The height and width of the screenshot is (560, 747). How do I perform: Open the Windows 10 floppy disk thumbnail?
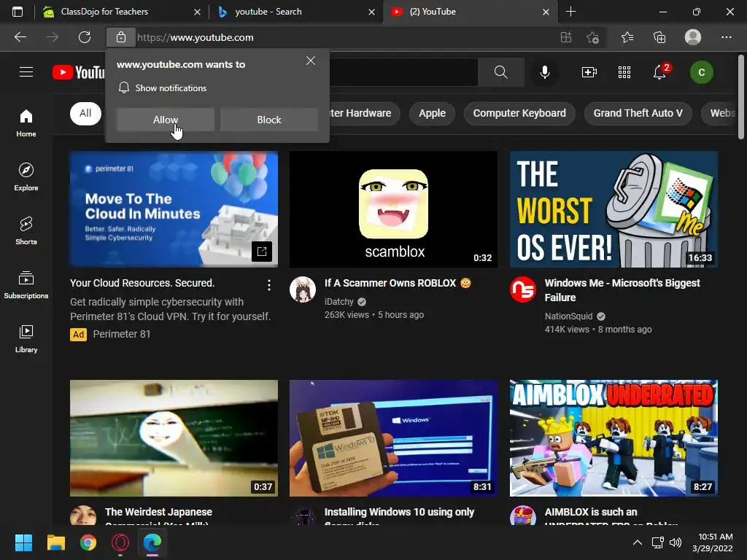(x=393, y=438)
